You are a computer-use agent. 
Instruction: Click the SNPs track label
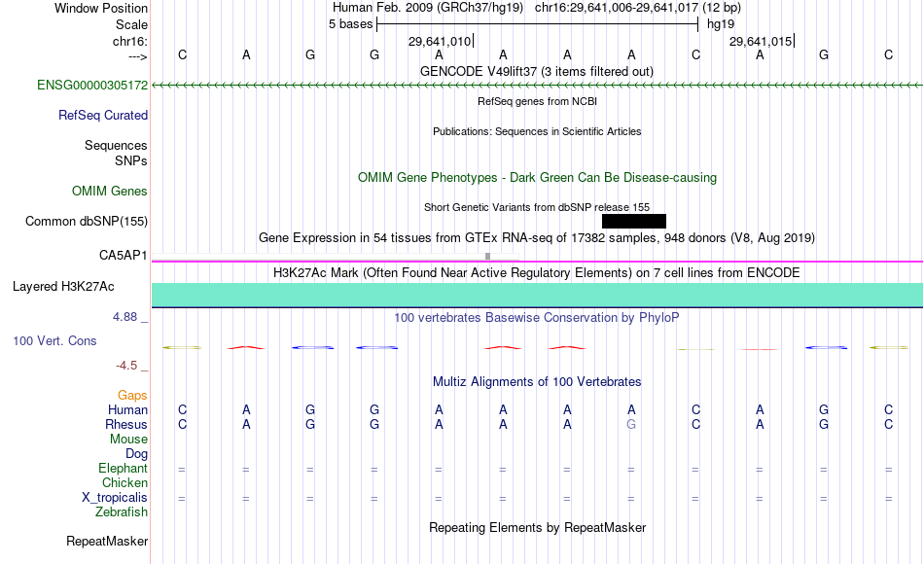(131, 160)
